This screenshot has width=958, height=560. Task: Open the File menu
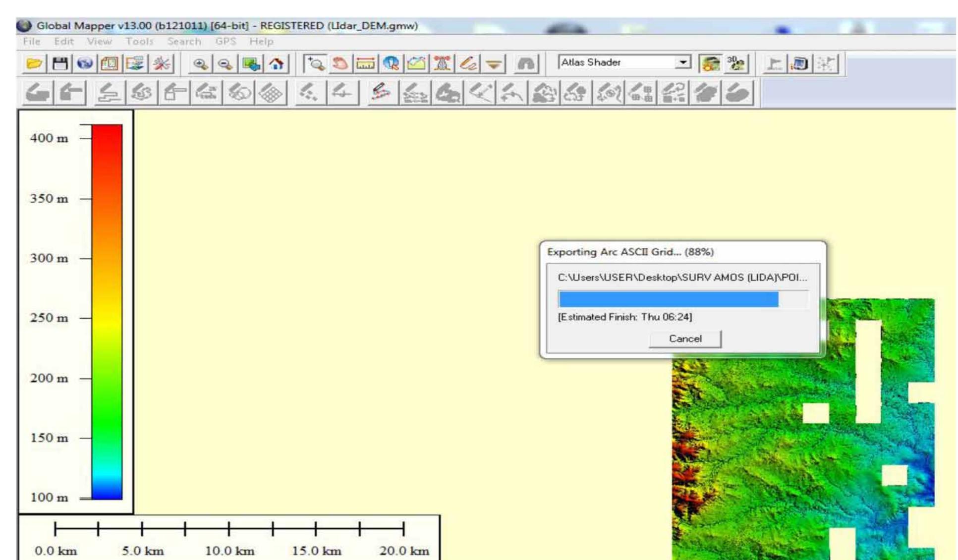click(x=31, y=42)
